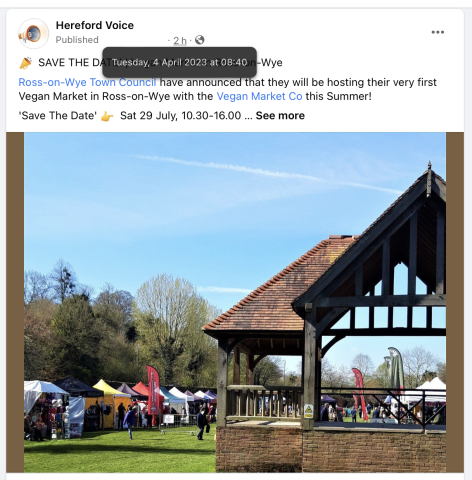This screenshot has width=472, height=480.
Task: Click the Published status label
Action: tap(77, 40)
